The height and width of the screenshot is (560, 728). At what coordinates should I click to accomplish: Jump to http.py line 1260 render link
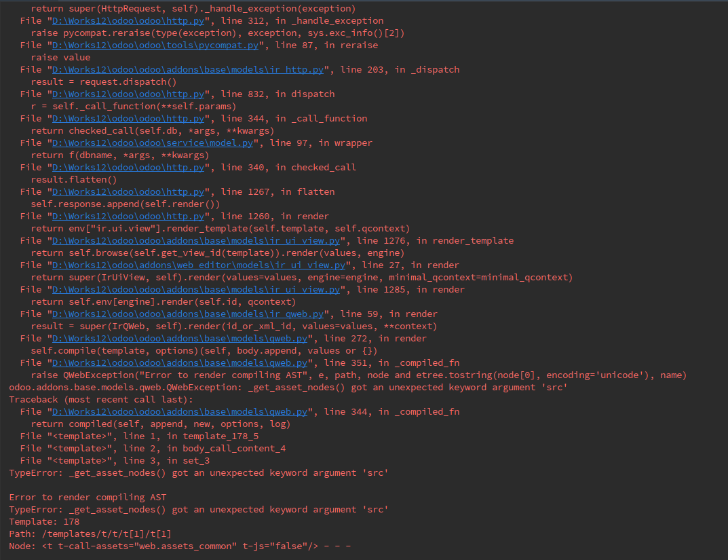(128, 217)
